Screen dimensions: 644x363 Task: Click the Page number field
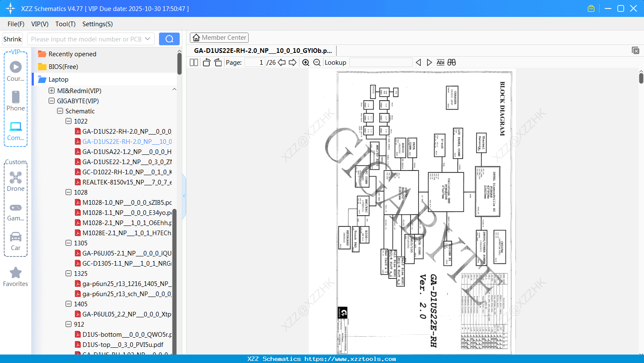pos(255,63)
